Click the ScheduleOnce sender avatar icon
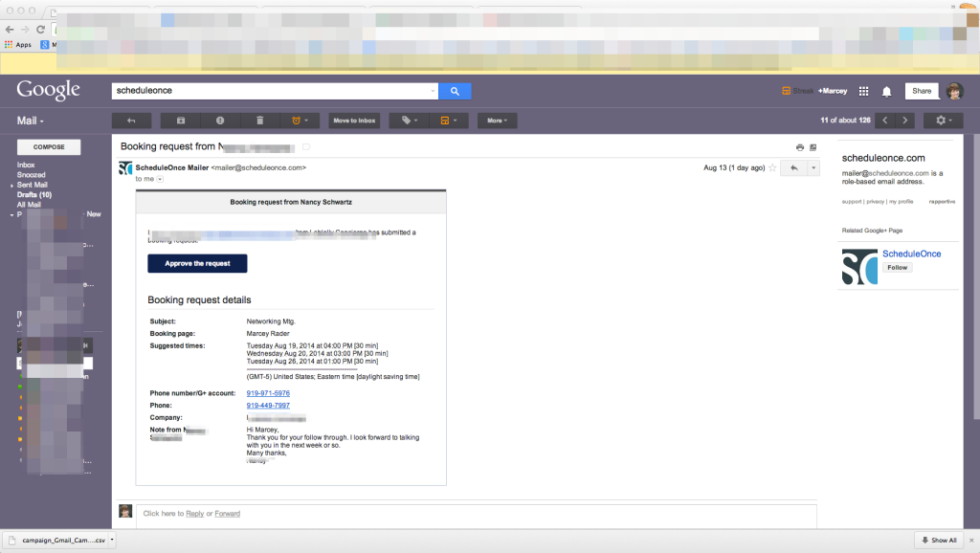Image resolution: width=980 pixels, height=553 pixels. point(125,168)
